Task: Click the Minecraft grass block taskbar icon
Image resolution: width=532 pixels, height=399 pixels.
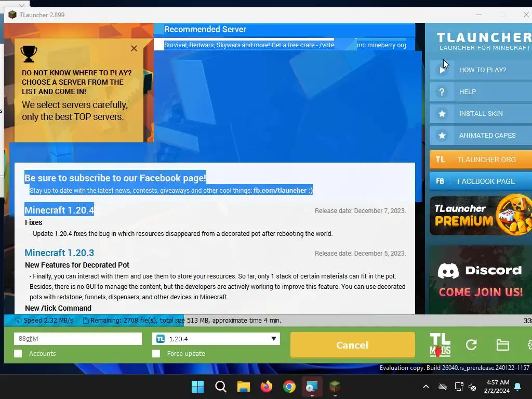Action: pyautogui.click(x=335, y=387)
